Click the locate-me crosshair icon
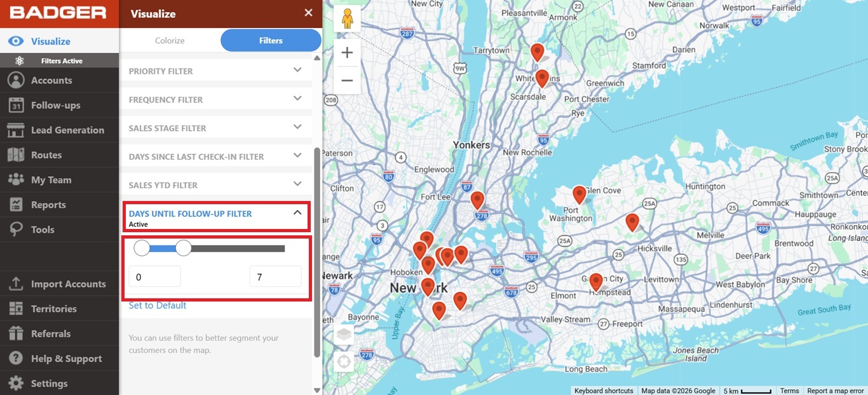868x395 pixels. tap(344, 362)
